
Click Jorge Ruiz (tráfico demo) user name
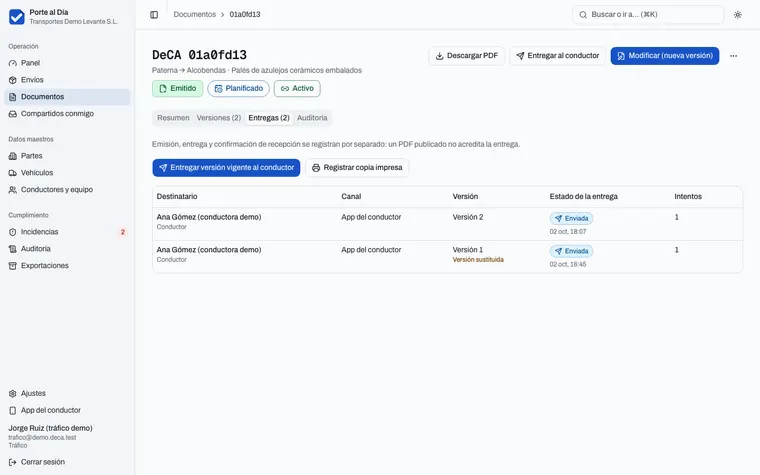[50, 428]
